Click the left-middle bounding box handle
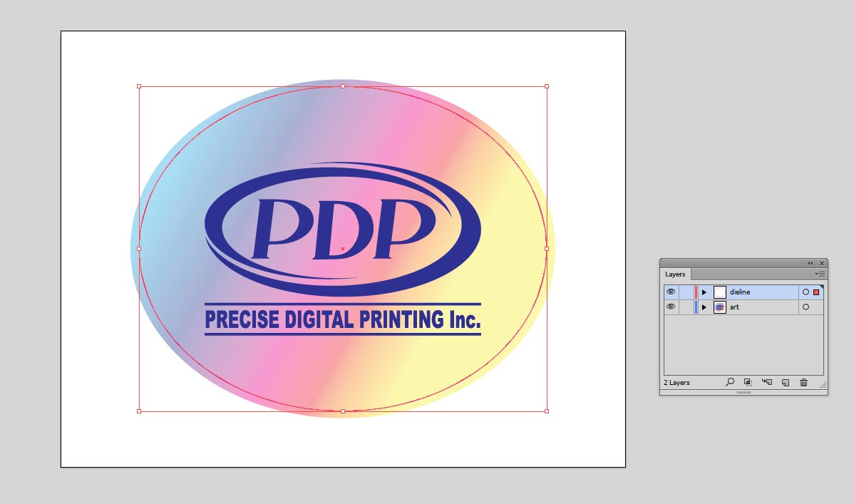Image resolution: width=854 pixels, height=504 pixels. (139, 249)
